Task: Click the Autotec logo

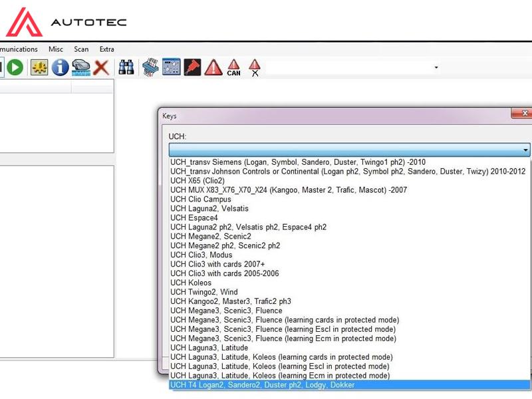Action: pos(66,22)
